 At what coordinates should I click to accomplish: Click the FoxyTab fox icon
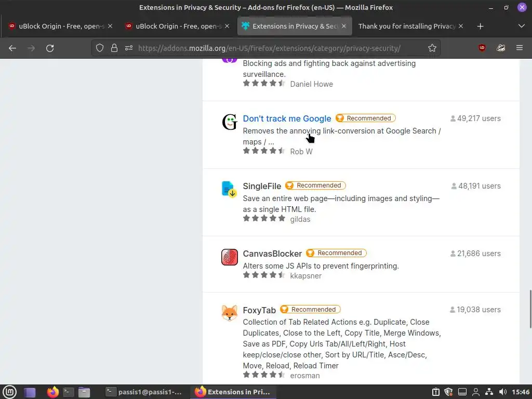pyautogui.click(x=230, y=313)
